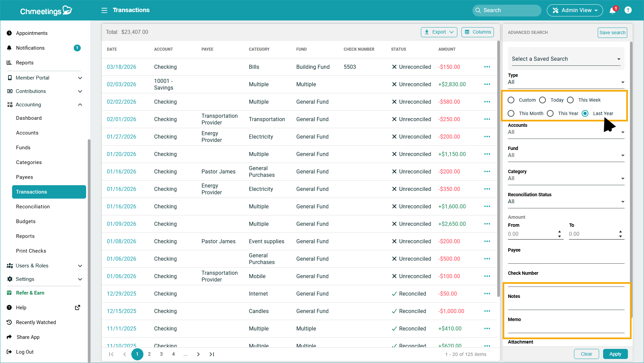
Task: Choose the Today radio button
Action: (x=543, y=100)
